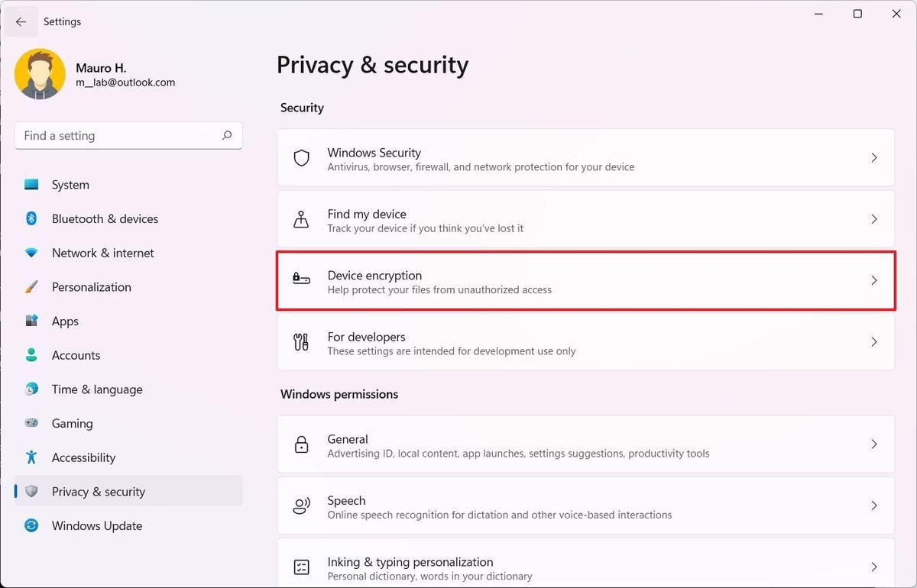Select the Find my device locator icon
The height and width of the screenshot is (588, 917).
(x=301, y=219)
